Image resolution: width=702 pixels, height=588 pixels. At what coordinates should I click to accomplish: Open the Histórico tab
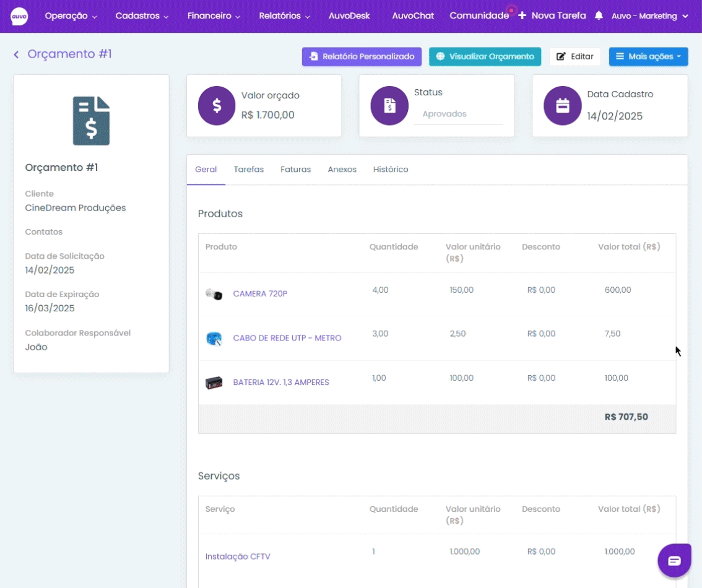[390, 170]
